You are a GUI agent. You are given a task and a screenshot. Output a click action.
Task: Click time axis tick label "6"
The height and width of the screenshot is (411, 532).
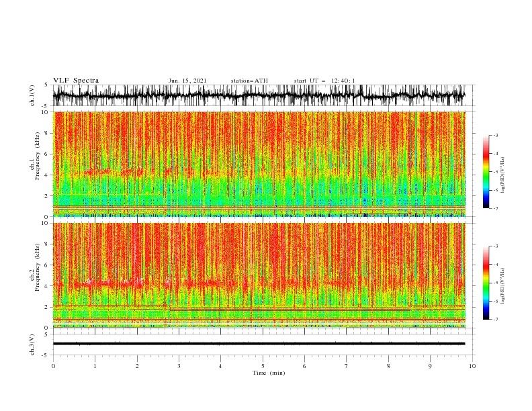coord(304,366)
